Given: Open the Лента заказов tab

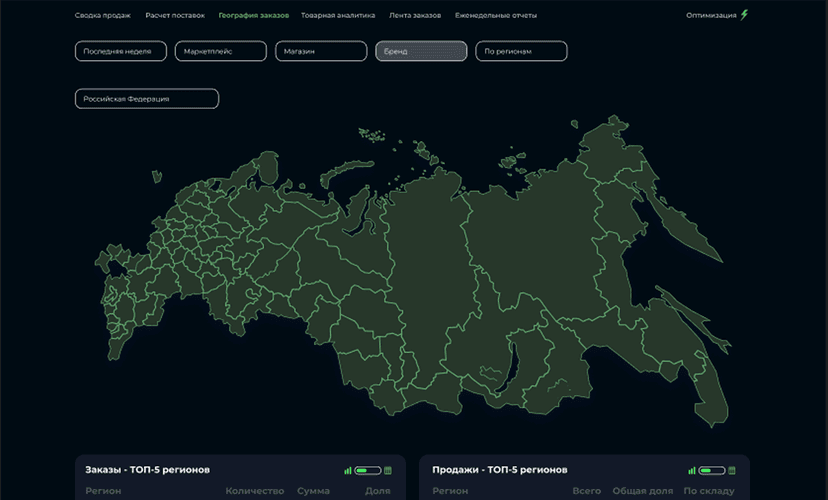Looking at the screenshot, I should pos(415,16).
